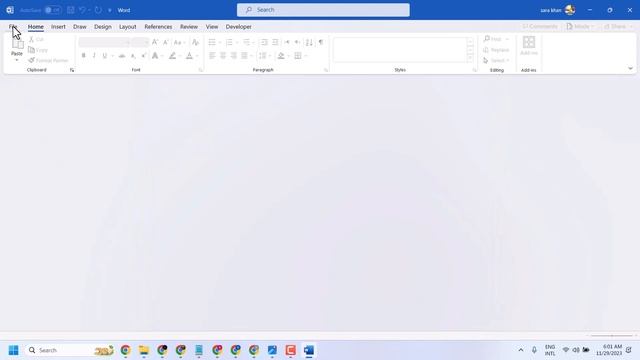Click the Format Painter button
The image size is (640, 360).
pos(48,60)
